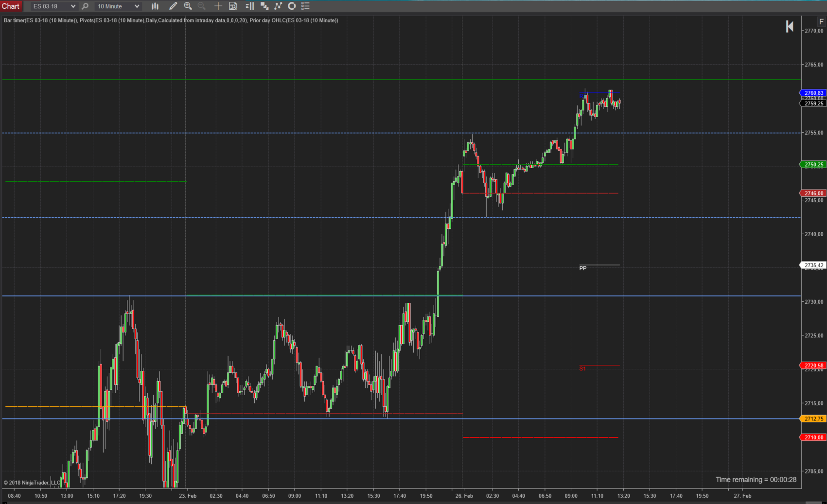Viewport: 827px width, 504px height.
Task: Click the 19:50 time label before 27. Feb
Action: click(x=702, y=496)
